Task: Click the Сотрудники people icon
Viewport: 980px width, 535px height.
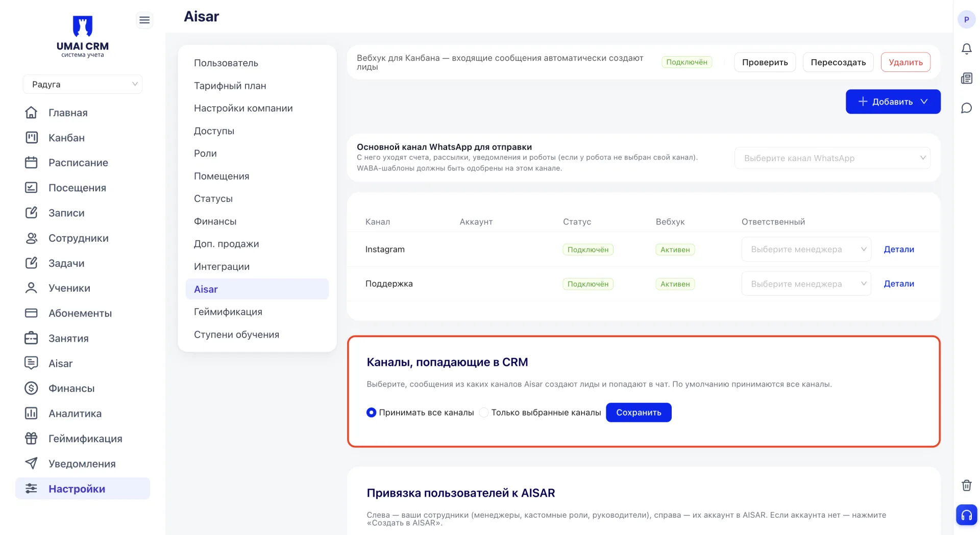Action: click(31, 238)
